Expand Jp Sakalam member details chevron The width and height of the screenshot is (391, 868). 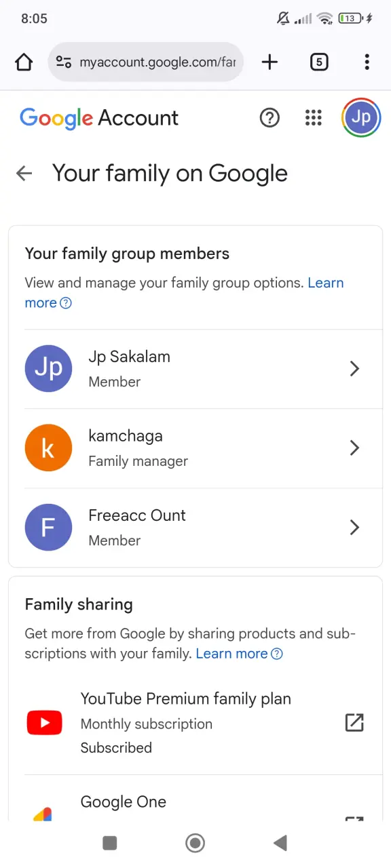[354, 369]
